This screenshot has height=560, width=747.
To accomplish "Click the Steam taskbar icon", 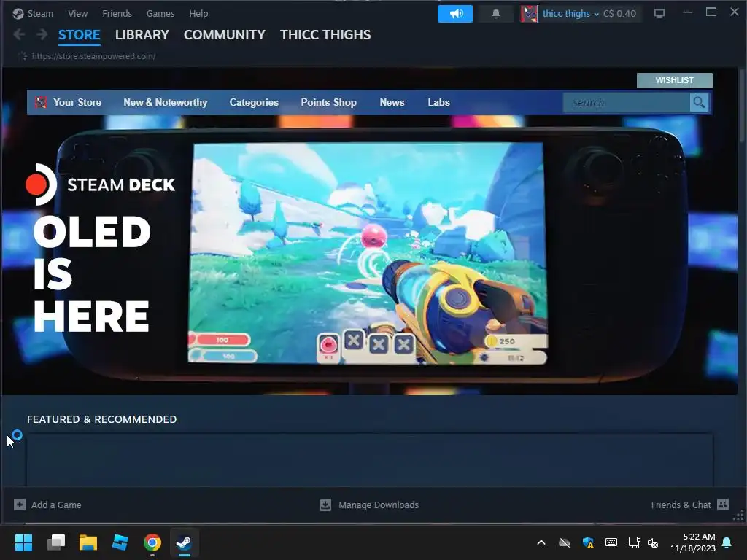I will (185, 542).
